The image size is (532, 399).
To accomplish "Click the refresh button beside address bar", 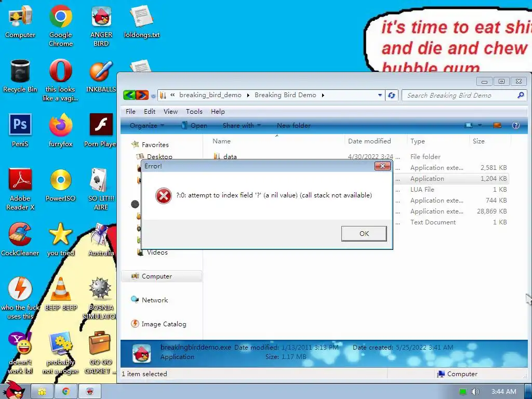I will [392, 96].
